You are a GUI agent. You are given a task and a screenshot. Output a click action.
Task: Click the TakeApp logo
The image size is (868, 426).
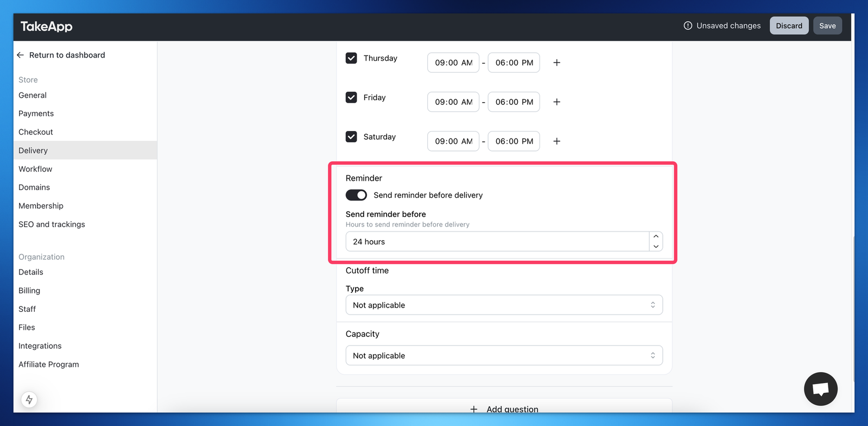46,26
